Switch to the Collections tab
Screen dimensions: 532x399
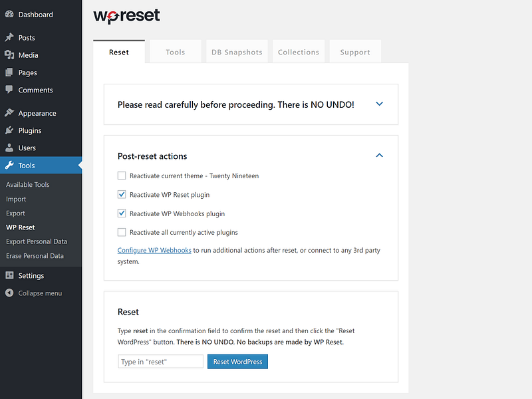click(x=299, y=52)
